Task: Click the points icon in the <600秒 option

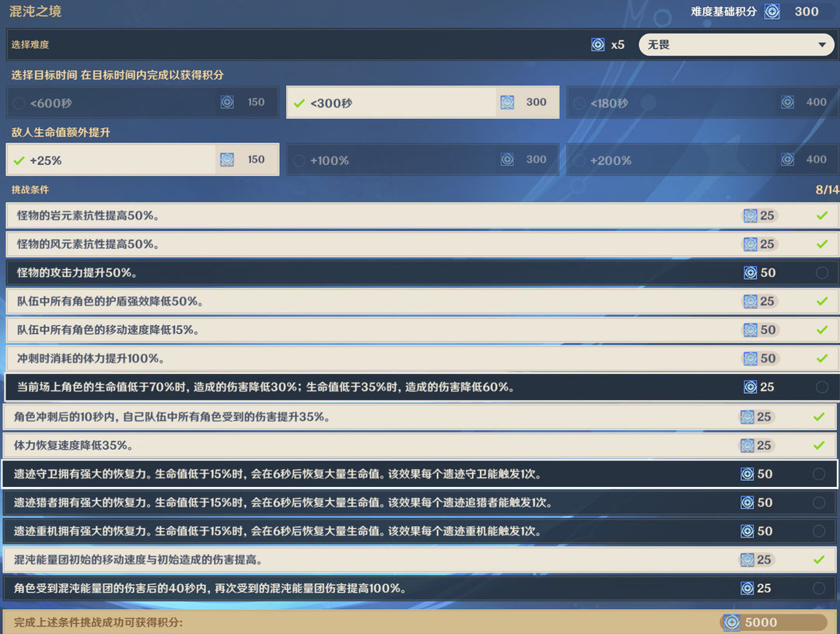Action: tap(227, 102)
